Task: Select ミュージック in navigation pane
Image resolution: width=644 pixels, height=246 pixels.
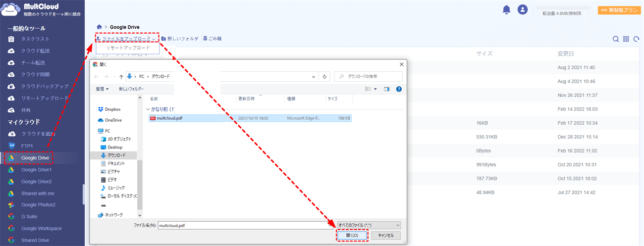Action: point(116,188)
